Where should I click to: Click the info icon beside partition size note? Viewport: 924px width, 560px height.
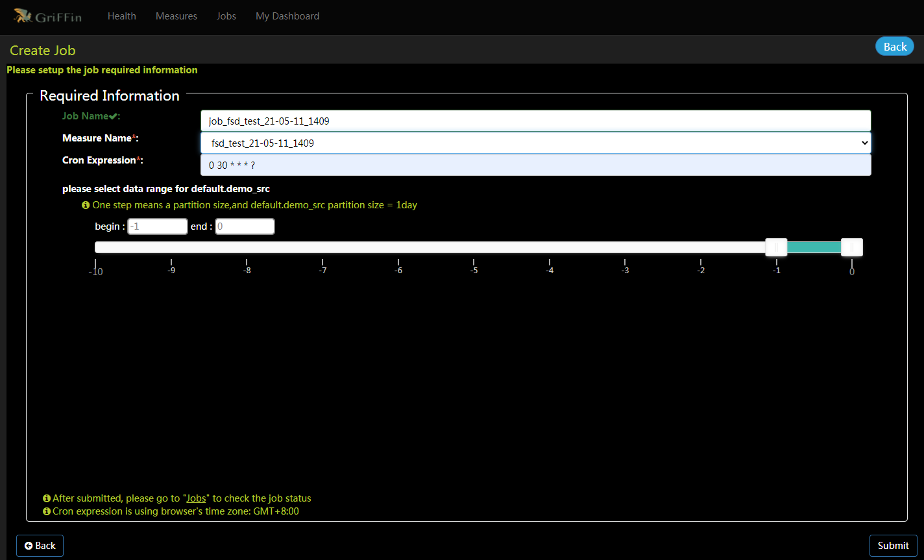click(x=86, y=205)
